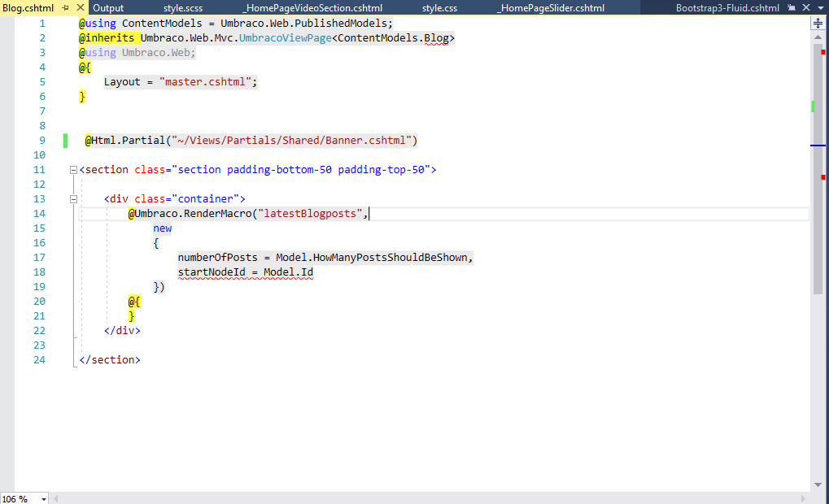Switch to the Output tab
The image size is (829, 504).
point(108,8)
